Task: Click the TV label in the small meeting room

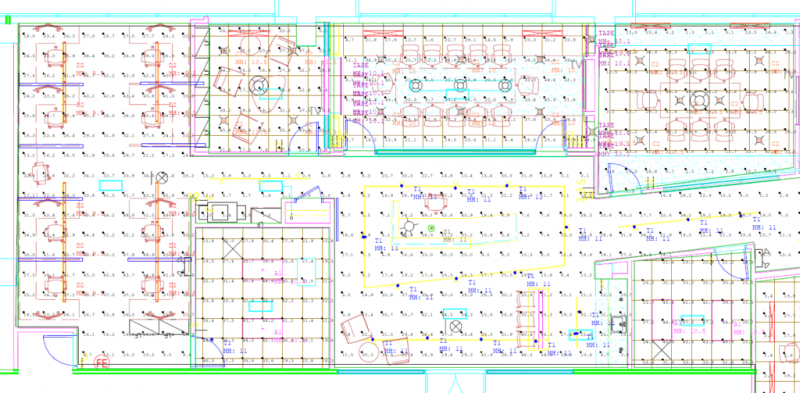Action: [x=315, y=111]
